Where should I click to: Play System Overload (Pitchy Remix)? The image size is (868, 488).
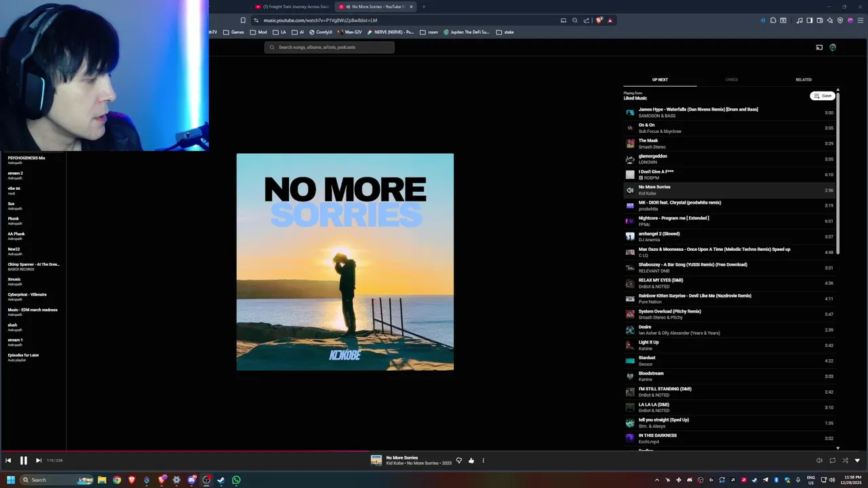coord(729,314)
